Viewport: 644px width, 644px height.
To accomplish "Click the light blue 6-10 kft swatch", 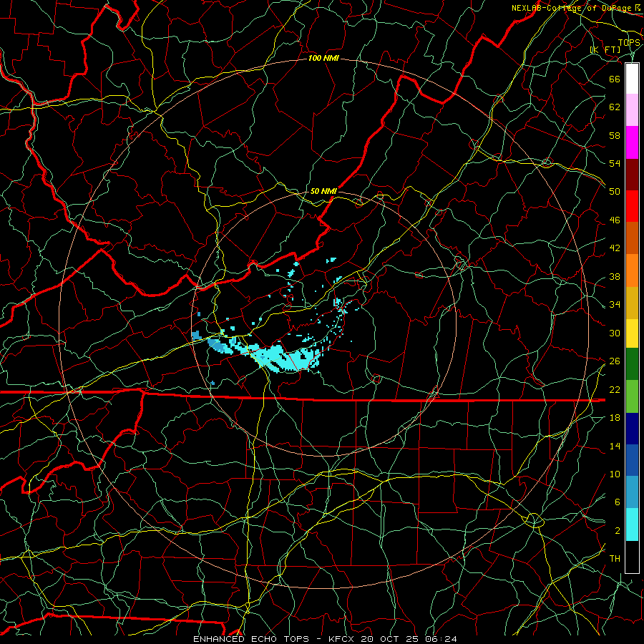I will (x=632, y=492).
